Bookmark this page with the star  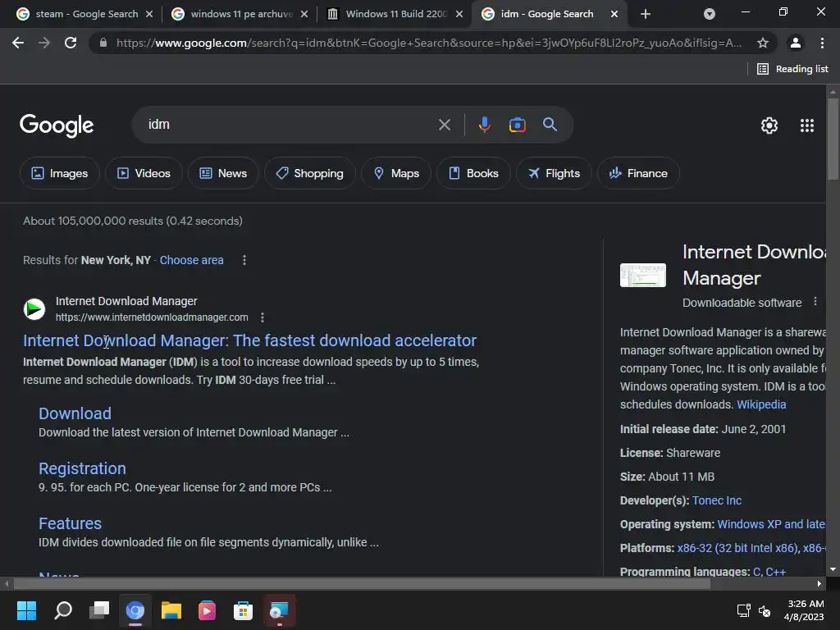[763, 43]
